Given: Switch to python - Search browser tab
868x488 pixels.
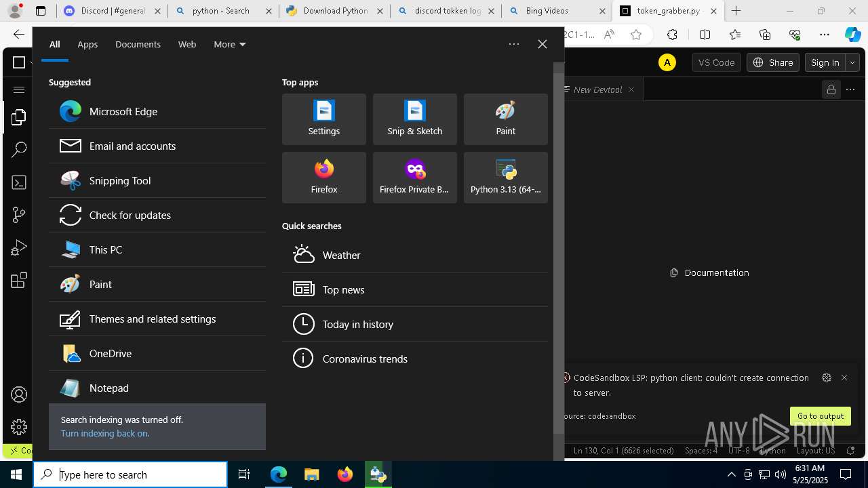Looking at the screenshot, I should pyautogui.click(x=222, y=11).
